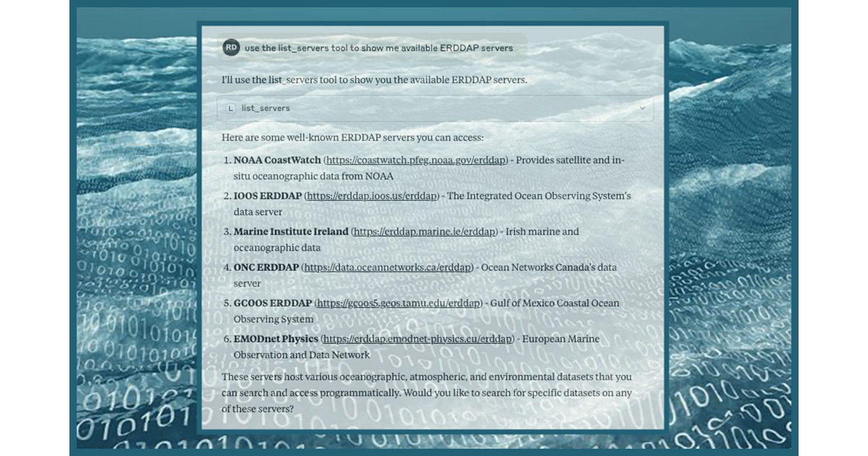The image size is (868, 456).
Task: Click "European Marine" description text
Action: 561,339
